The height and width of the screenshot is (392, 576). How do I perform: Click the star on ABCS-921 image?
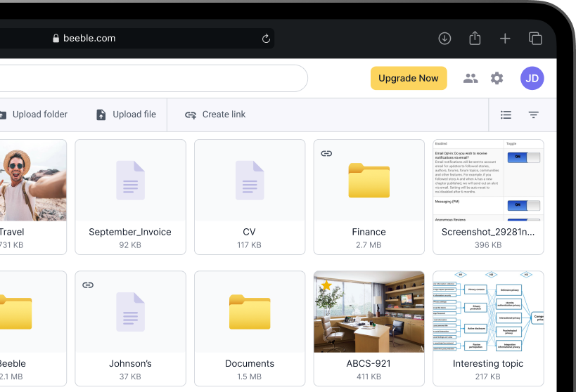[326, 285]
